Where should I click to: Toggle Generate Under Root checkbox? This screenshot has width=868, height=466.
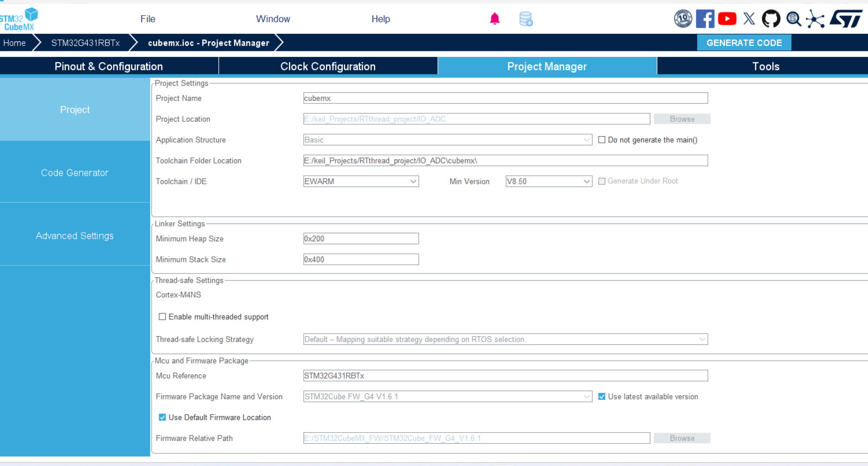pos(601,181)
